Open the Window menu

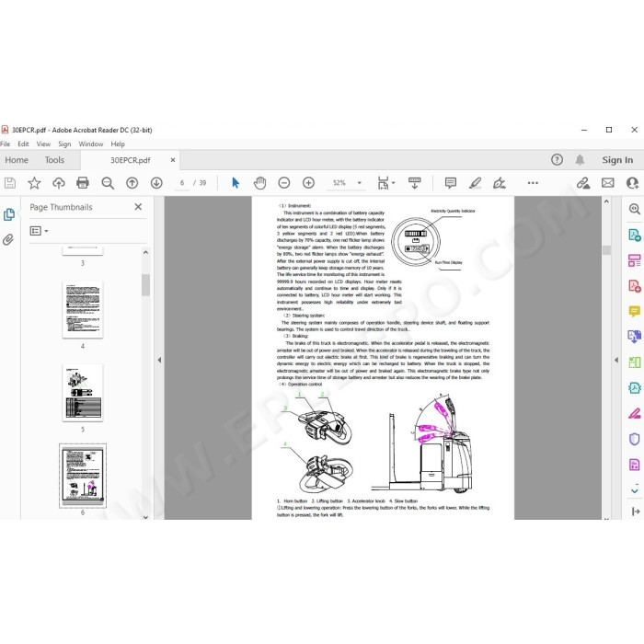[91, 144]
